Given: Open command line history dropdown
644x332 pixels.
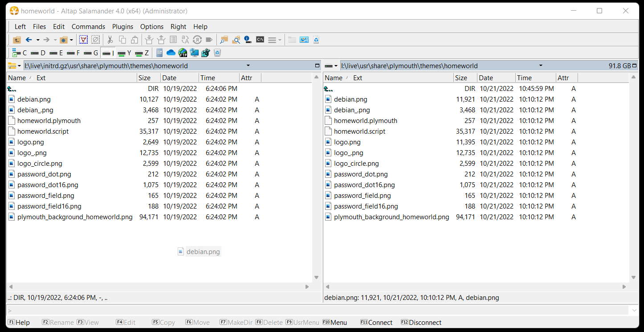Looking at the screenshot, I should (x=634, y=311).
